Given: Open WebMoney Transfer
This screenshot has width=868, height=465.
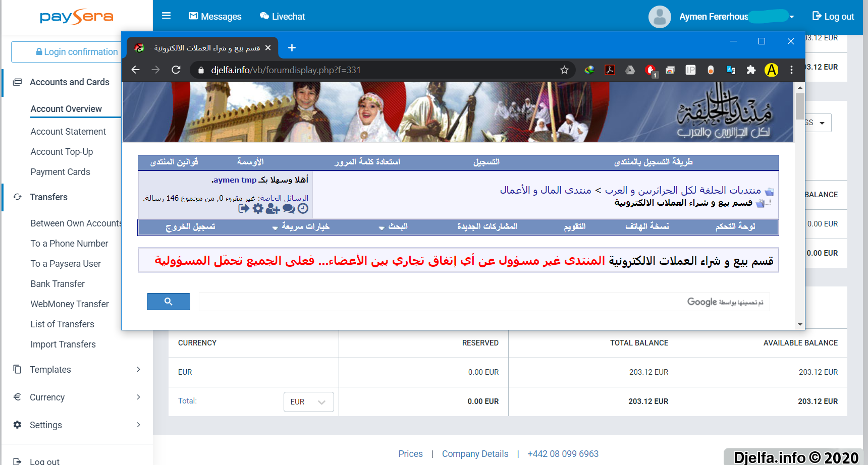Looking at the screenshot, I should [x=70, y=304].
